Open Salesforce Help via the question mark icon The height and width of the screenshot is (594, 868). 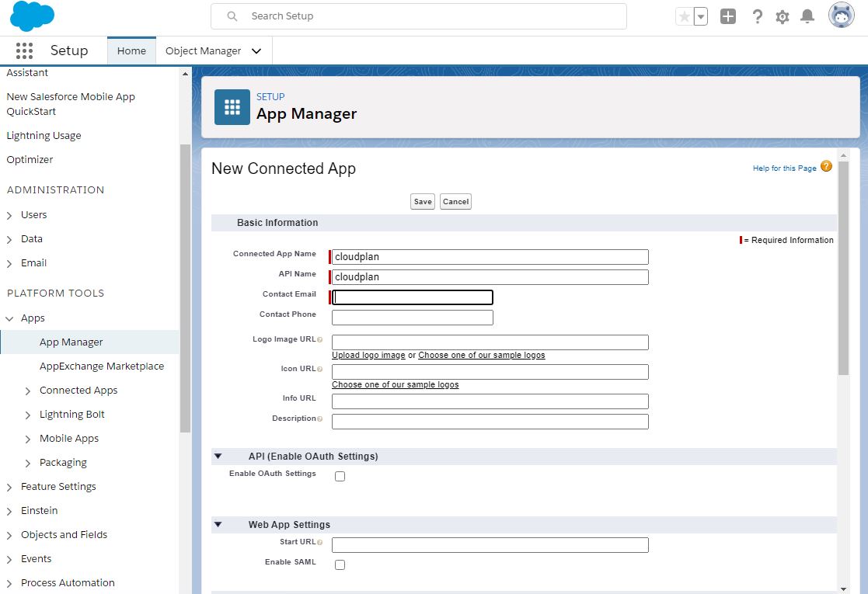coord(758,16)
